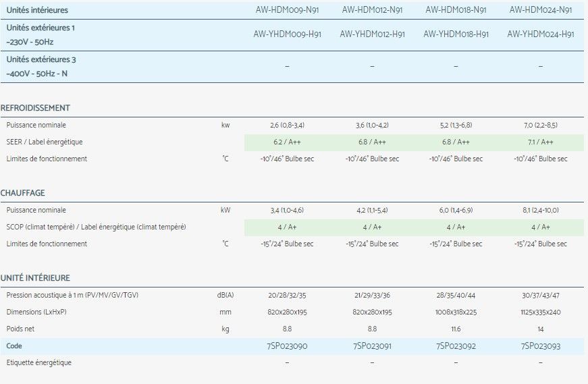
Task: Open product code 7SP023091
Action: pyautogui.click(x=372, y=346)
